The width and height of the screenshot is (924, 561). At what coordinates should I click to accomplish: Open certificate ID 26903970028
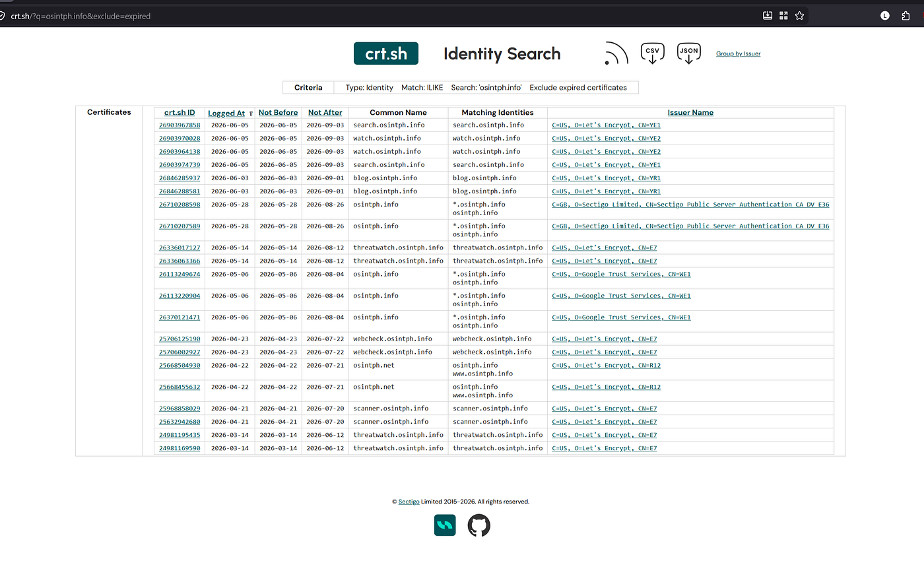180,139
